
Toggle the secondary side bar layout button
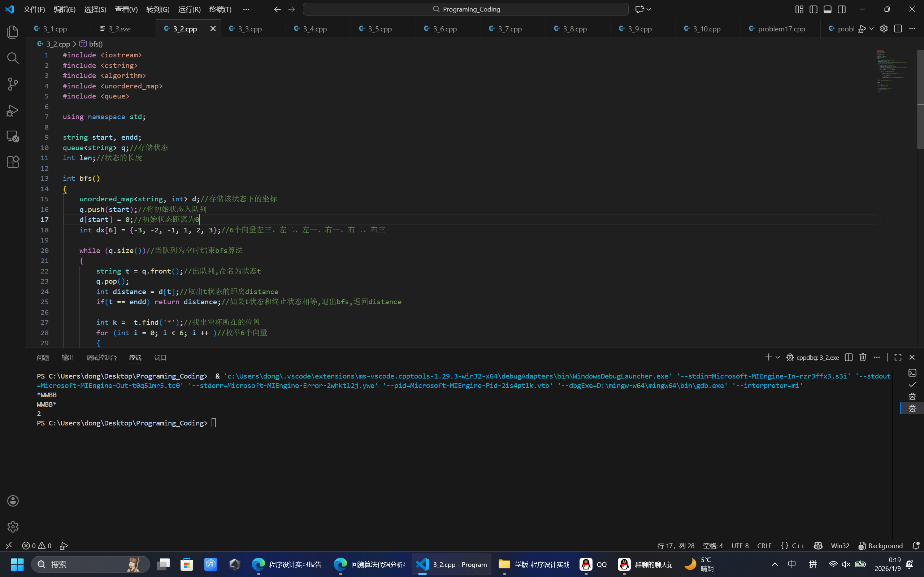tap(842, 9)
